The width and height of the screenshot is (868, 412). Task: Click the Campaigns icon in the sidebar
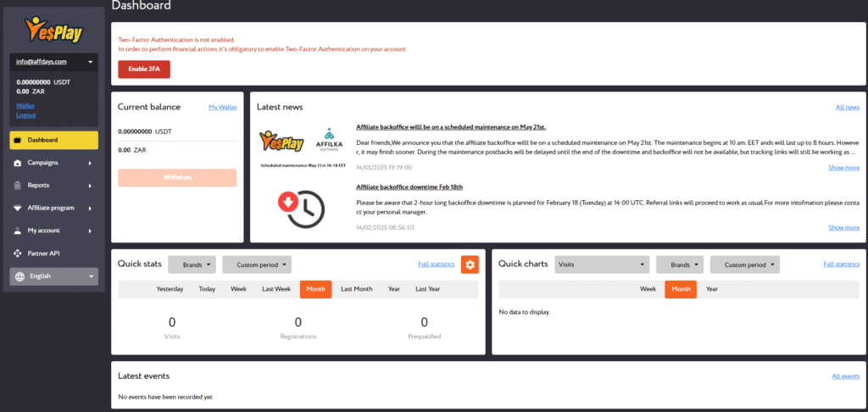(18, 163)
